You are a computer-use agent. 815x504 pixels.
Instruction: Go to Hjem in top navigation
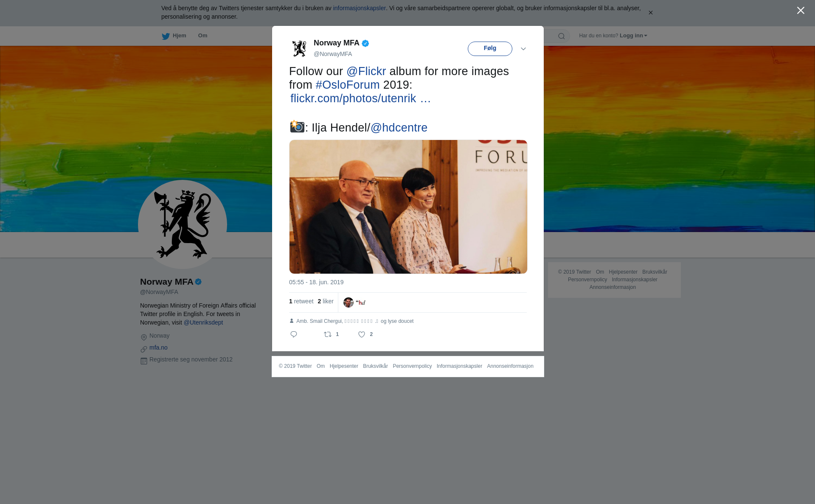coord(179,36)
